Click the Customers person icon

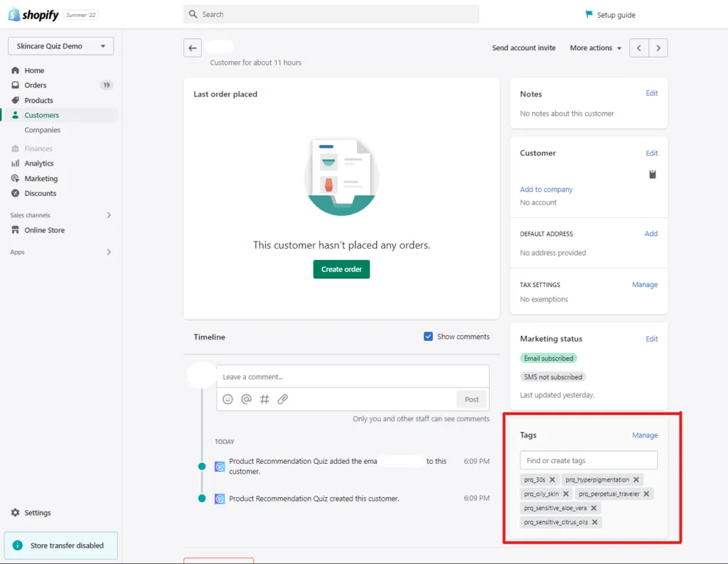click(x=16, y=115)
